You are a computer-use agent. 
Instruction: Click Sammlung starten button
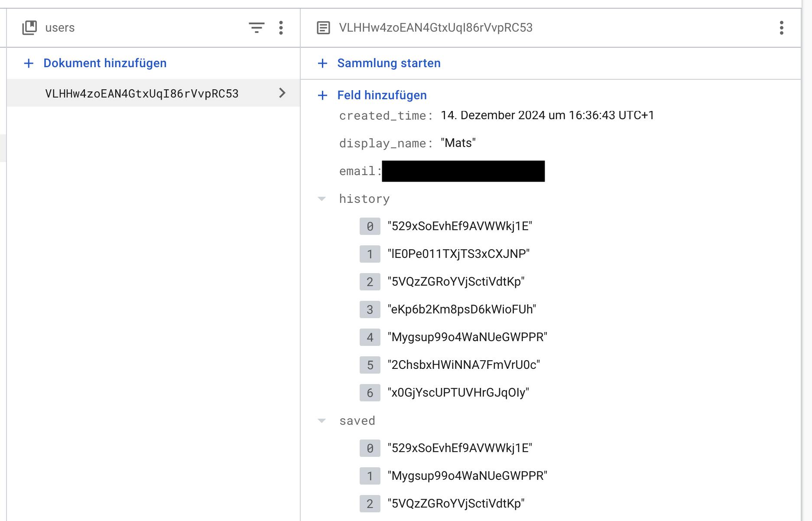point(389,63)
